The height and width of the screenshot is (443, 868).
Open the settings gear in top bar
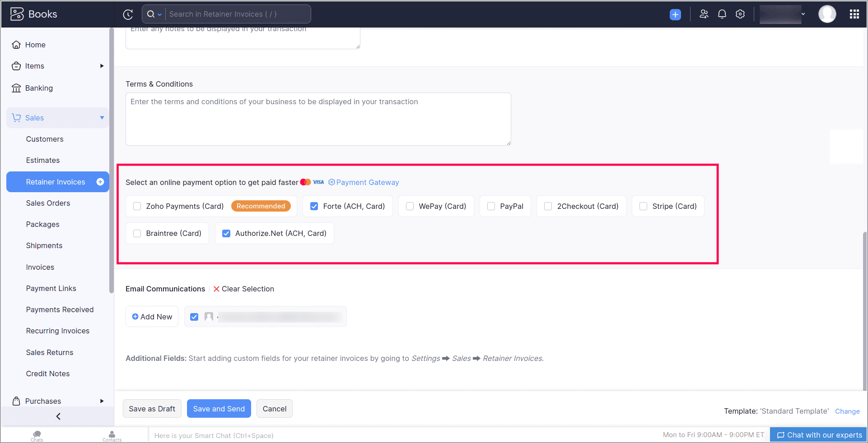(740, 14)
